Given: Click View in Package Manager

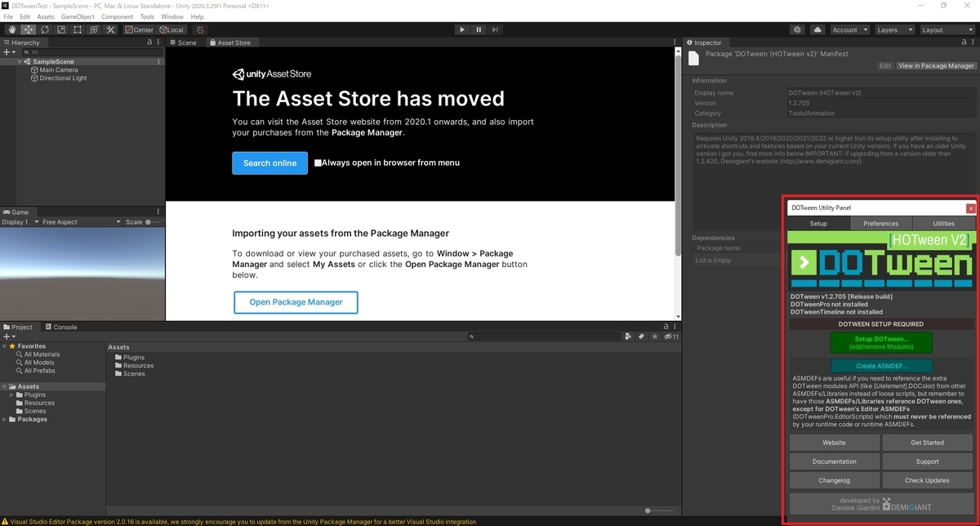Looking at the screenshot, I should (936, 65).
